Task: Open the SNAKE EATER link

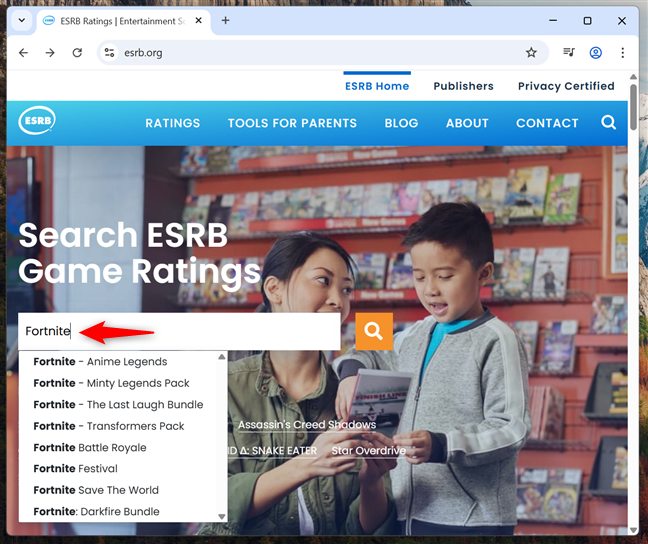Action: pyautogui.click(x=273, y=451)
